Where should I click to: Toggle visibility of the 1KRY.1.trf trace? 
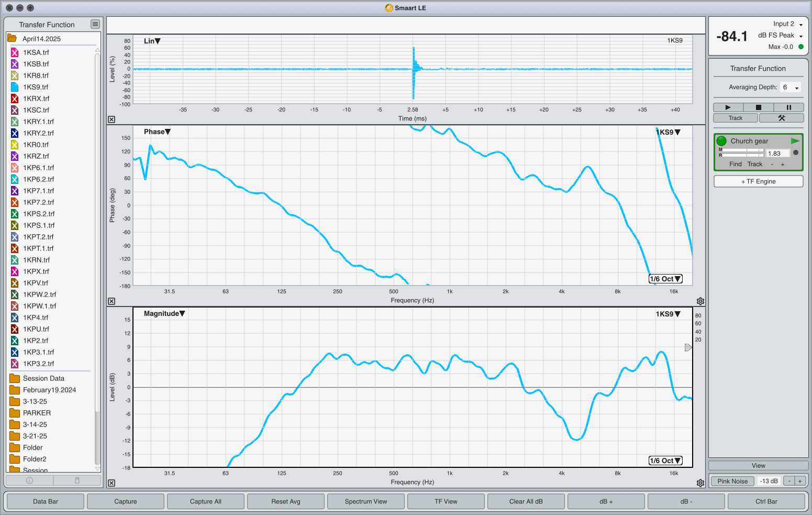[x=15, y=122]
